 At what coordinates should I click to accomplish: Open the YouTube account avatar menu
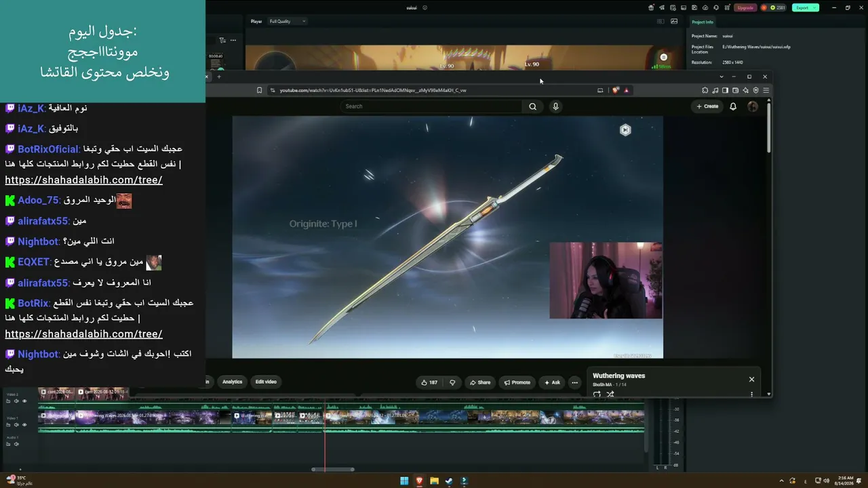(753, 106)
